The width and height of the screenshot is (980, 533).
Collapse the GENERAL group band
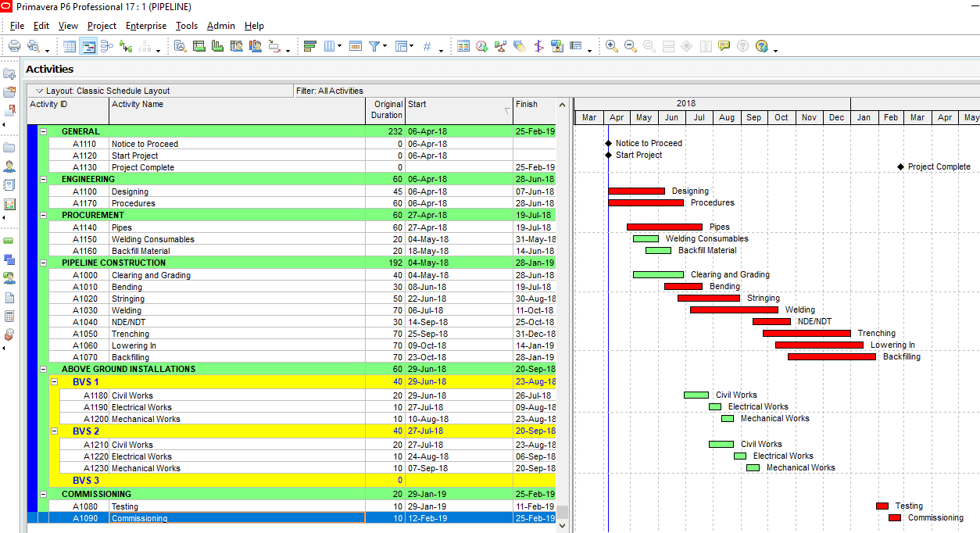coord(44,131)
